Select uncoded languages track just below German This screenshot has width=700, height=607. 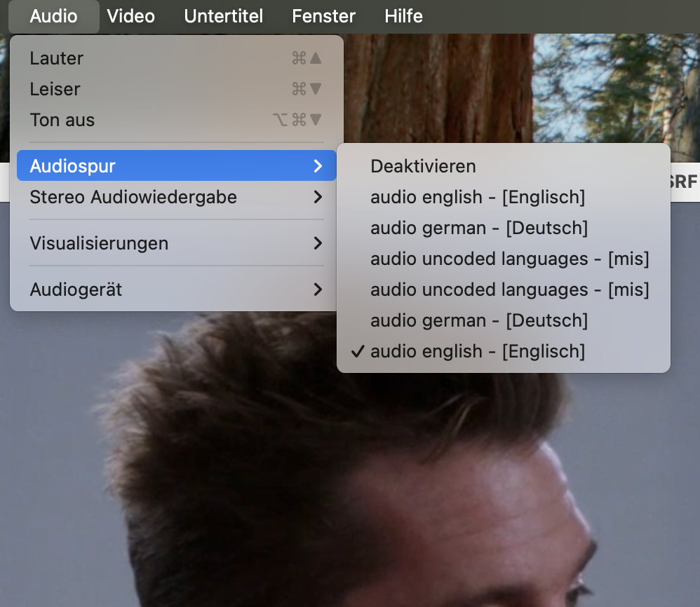click(x=509, y=259)
